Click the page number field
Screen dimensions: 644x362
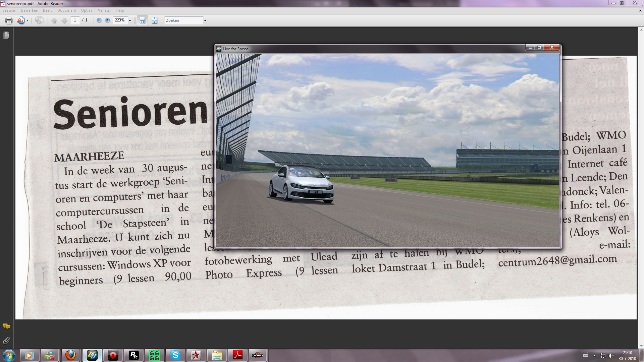(75, 20)
